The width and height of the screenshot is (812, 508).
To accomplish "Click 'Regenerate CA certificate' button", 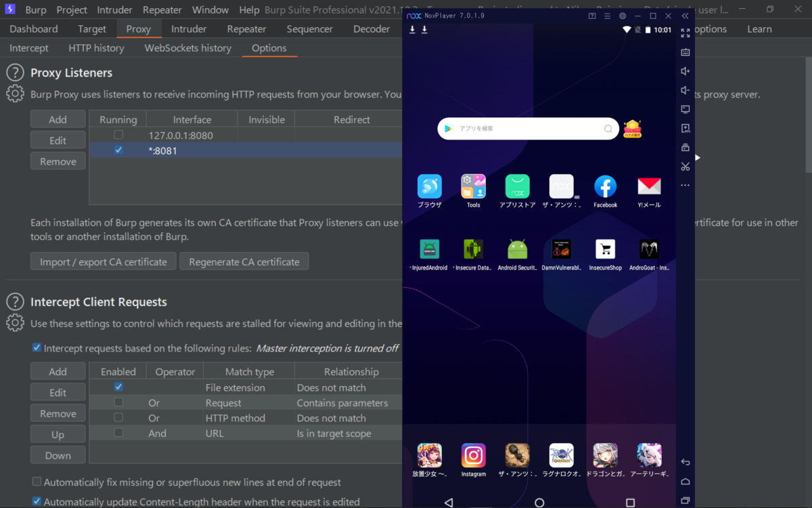I will 244,261.
